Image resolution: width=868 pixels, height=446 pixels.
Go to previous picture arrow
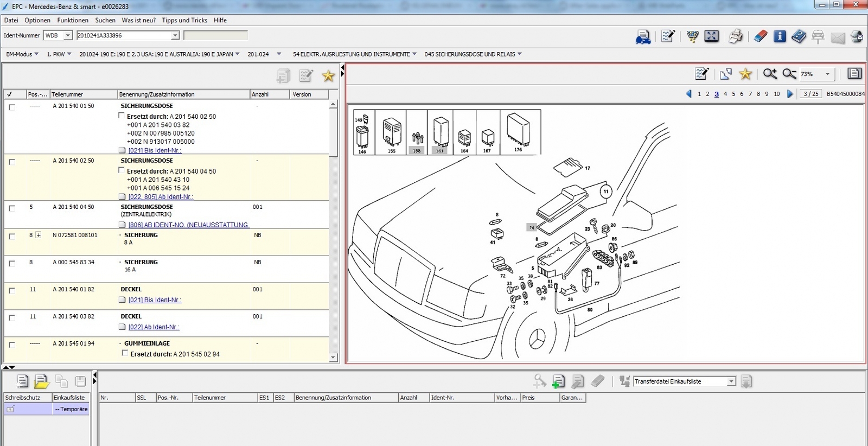(x=689, y=94)
